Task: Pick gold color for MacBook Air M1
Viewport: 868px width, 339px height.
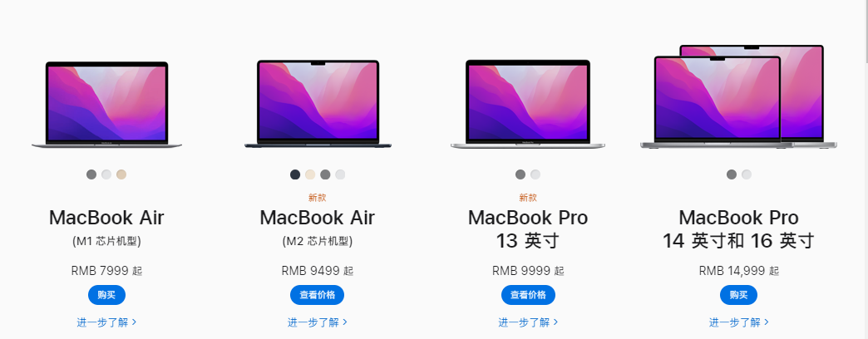Action: pyautogui.click(x=121, y=174)
